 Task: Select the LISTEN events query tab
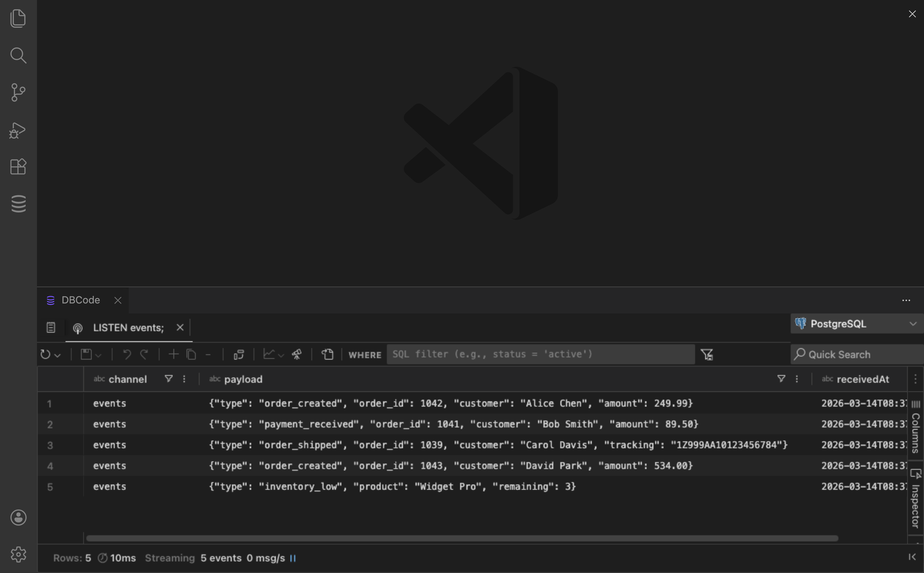(129, 327)
